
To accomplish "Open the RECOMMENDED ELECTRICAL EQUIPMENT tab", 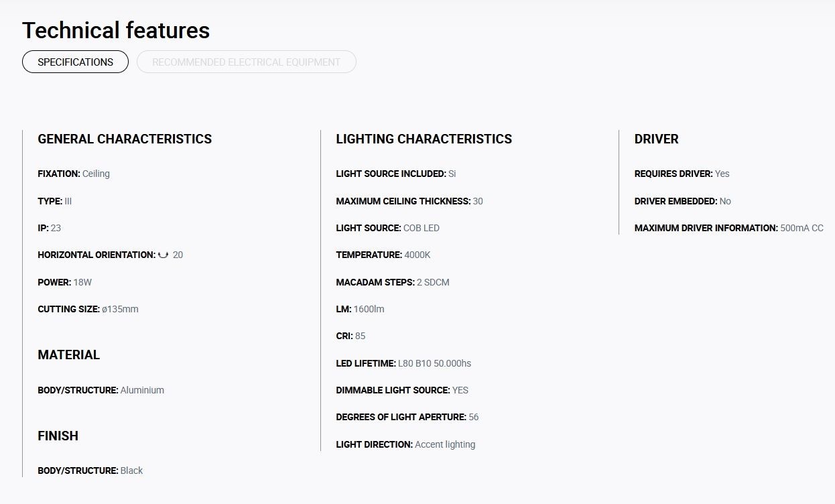I will (246, 62).
